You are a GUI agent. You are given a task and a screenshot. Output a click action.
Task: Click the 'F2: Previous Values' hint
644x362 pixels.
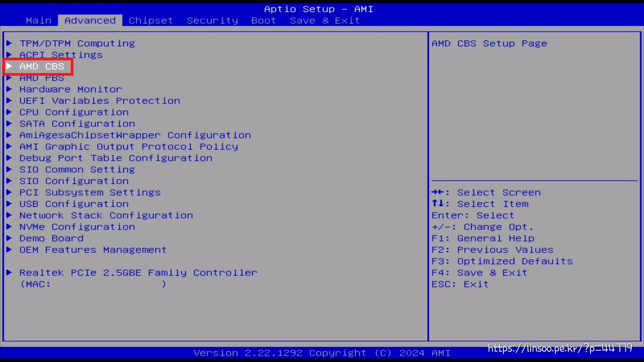(492, 250)
